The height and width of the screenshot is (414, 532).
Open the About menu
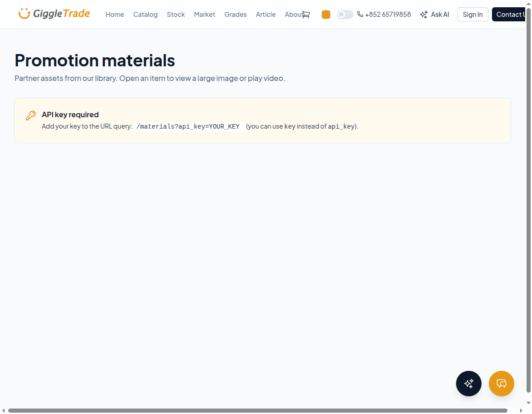pyautogui.click(x=295, y=14)
